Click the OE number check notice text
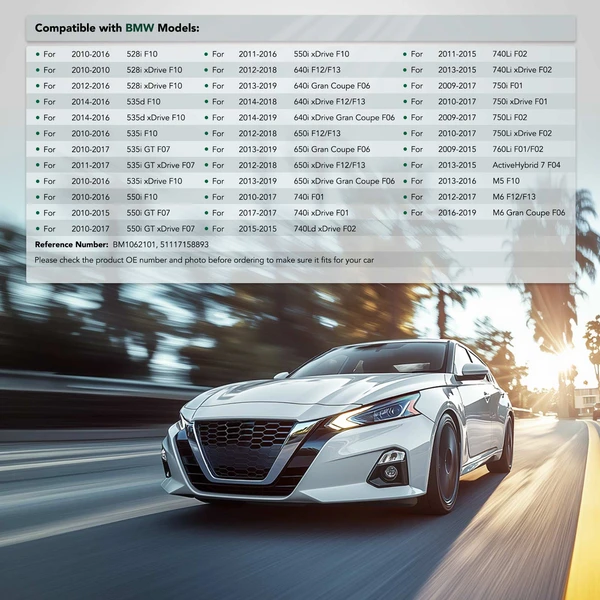 206,259
